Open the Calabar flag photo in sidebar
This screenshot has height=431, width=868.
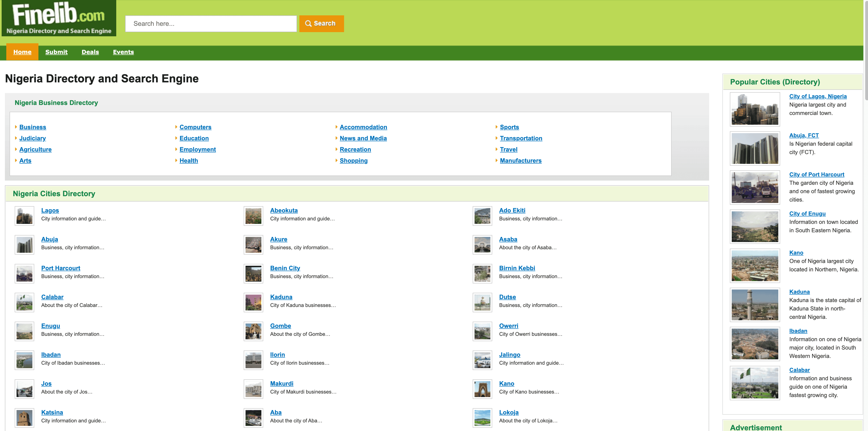click(x=755, y=383)
